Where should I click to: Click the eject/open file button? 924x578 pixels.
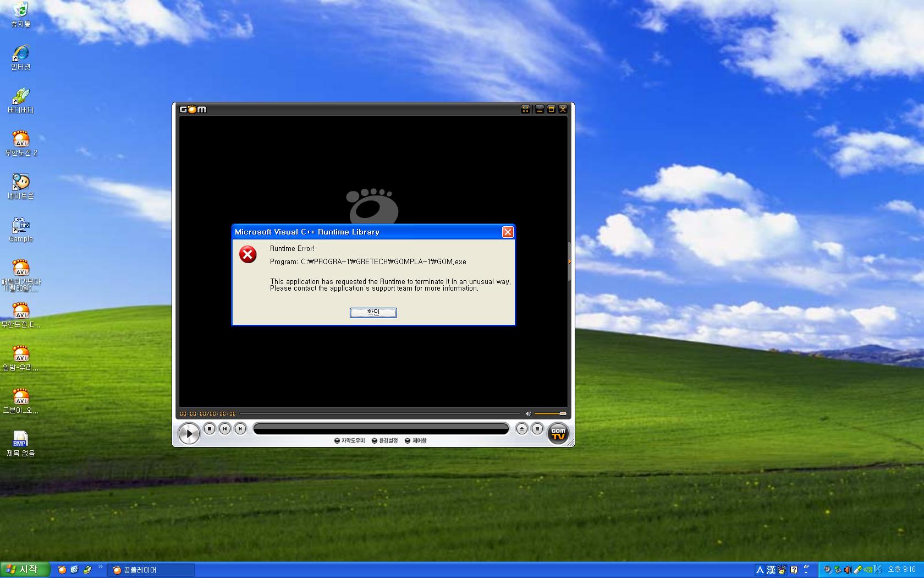tap(522, 428)
